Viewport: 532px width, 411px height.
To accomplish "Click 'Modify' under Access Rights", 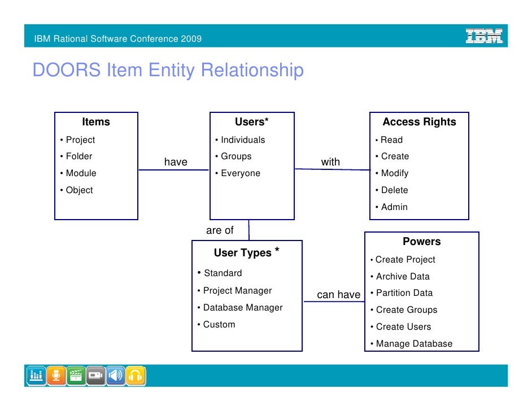I will coord(395,173).
